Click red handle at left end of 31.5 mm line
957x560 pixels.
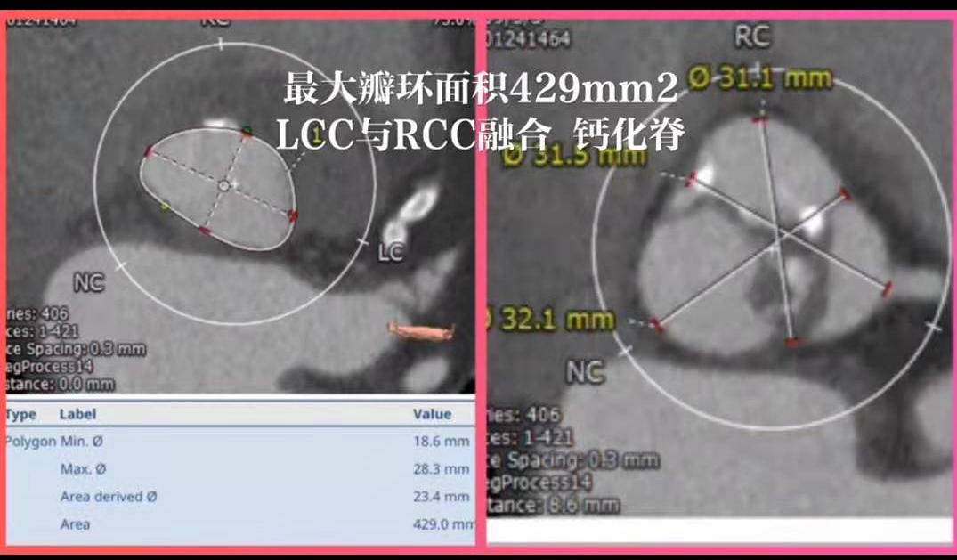[691, 179]
